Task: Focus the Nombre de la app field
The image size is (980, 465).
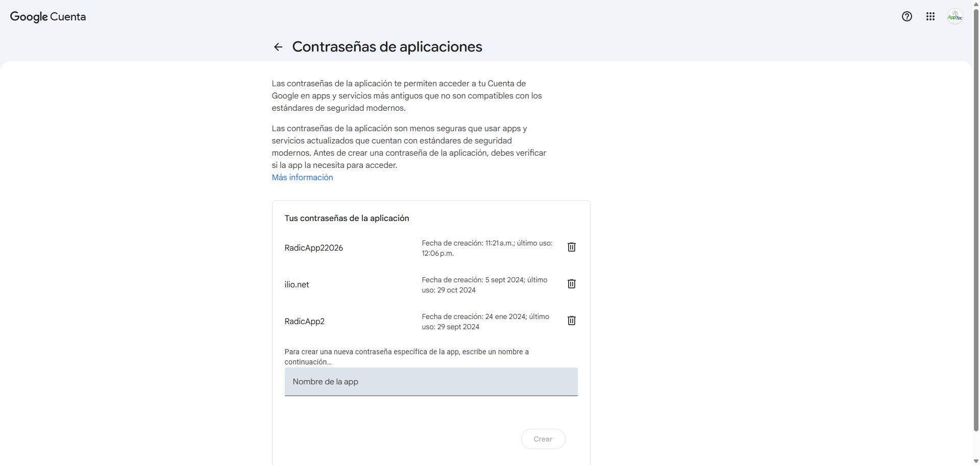Action: (x=431, y=382)
